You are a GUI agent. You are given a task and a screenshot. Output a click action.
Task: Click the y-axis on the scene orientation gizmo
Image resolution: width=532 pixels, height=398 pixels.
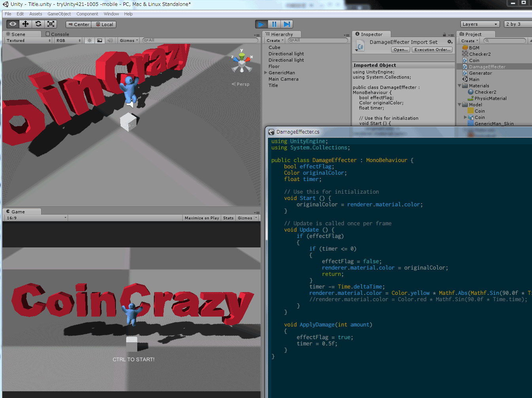click(242, 51)
